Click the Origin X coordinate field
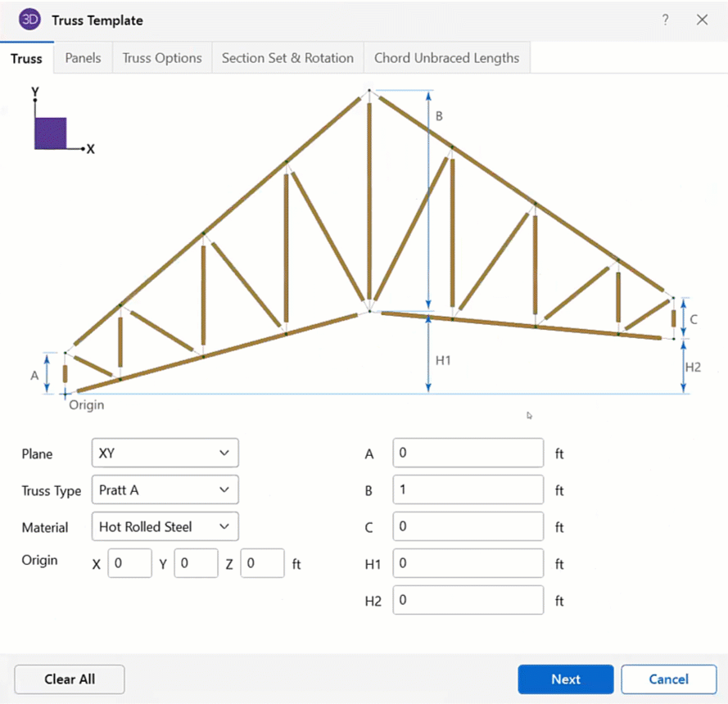Image resolution: width=728 pixels, height=704 pixels. pyautogui.click(x=129, y=563)
